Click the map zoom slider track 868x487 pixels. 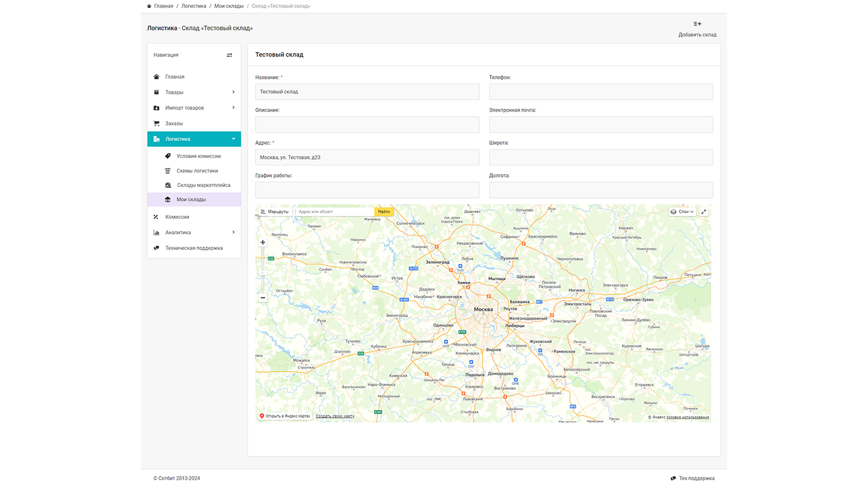263,269
